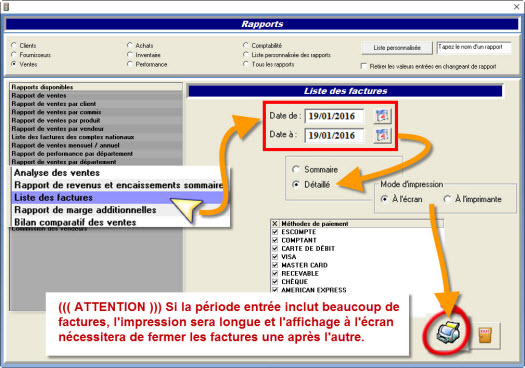The width and height of the screenshot is (525, 368).
Task: Click the traffic light title bar icon
Action: [x=6, y=6]
